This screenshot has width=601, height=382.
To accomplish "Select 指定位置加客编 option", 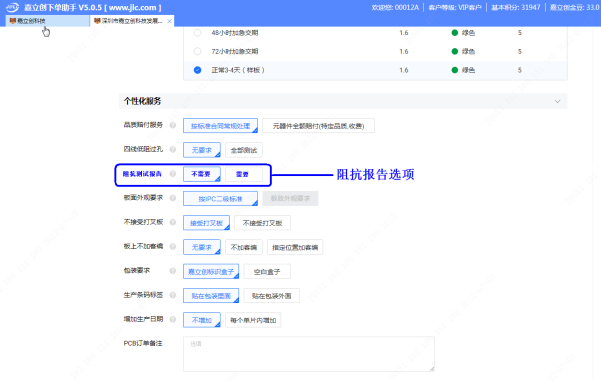I will [295, 248].
